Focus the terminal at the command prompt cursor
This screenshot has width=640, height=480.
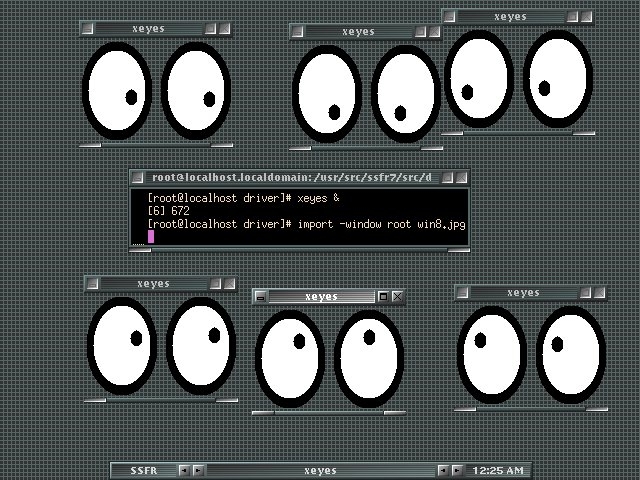(151, 237)
